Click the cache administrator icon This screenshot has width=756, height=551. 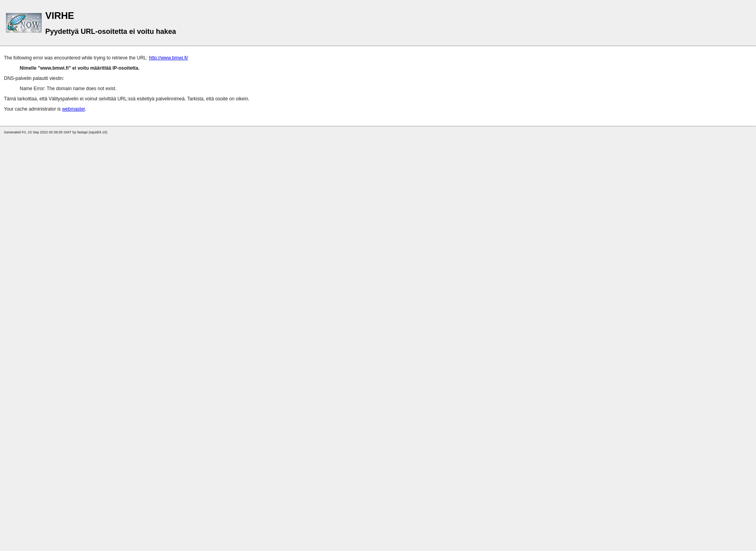(73, 109)
